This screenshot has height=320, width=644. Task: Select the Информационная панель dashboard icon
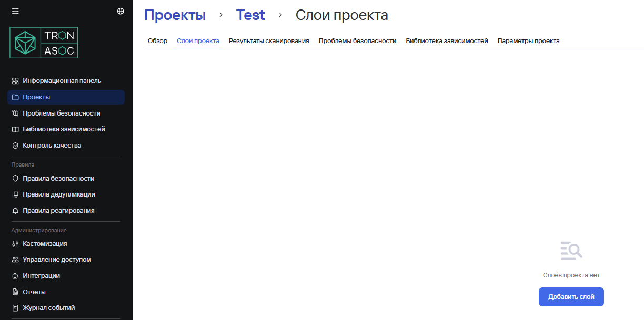click(15, 81)
